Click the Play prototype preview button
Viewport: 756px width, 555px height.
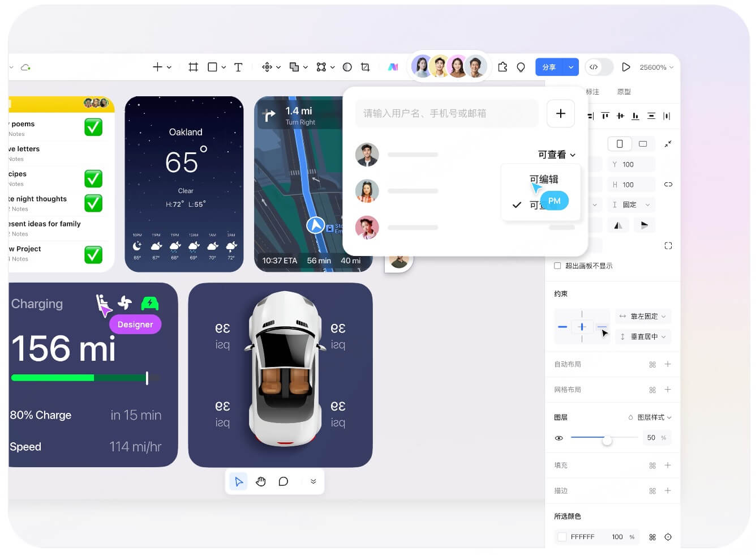[x=626, y=67]
